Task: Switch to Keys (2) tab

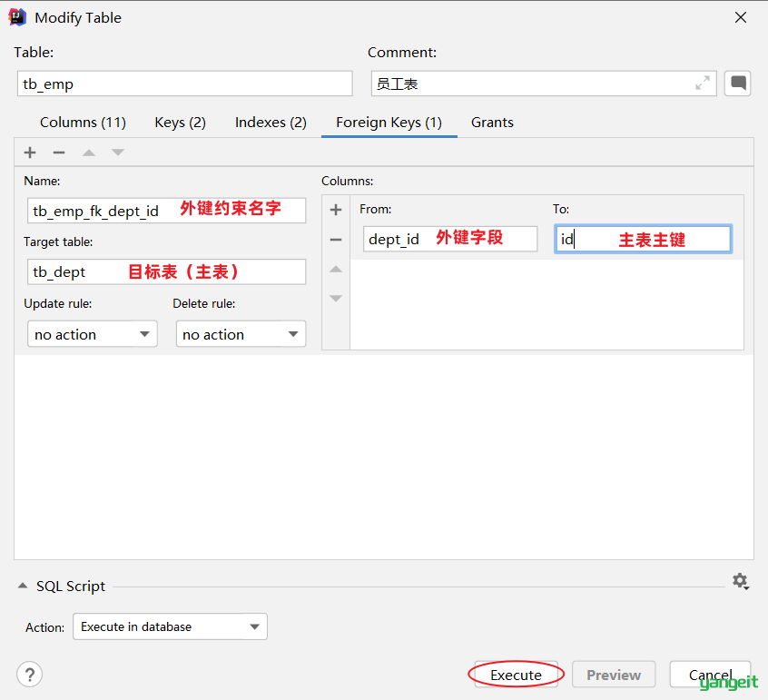Action: coord(181,122)
